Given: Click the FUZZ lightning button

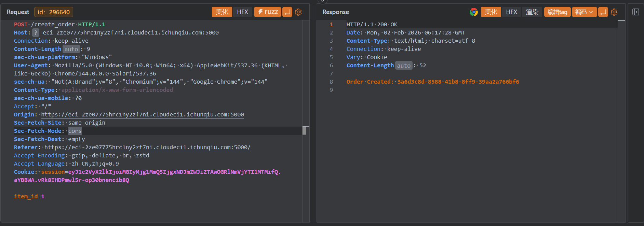Looking at the screenshot, I should coord(267,12).
